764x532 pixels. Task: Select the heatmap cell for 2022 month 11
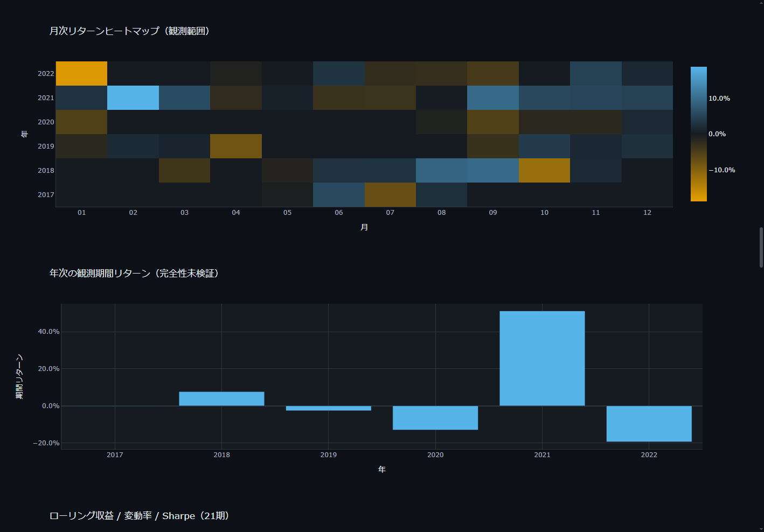coord(596,73)
